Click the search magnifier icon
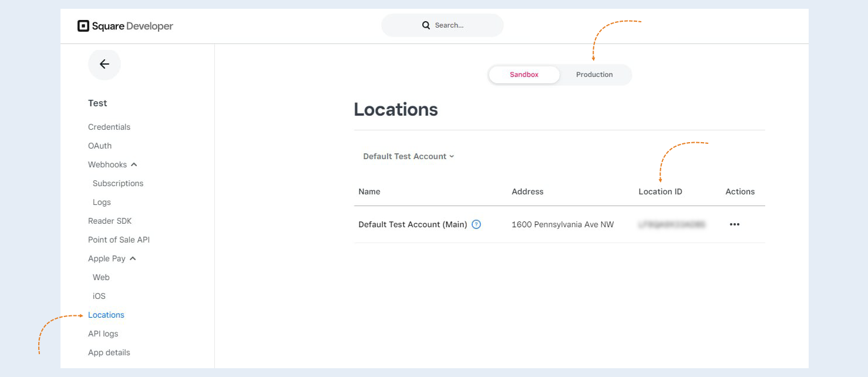The height and width of the screenshot is (377, 868). click(x=426, y=25)
